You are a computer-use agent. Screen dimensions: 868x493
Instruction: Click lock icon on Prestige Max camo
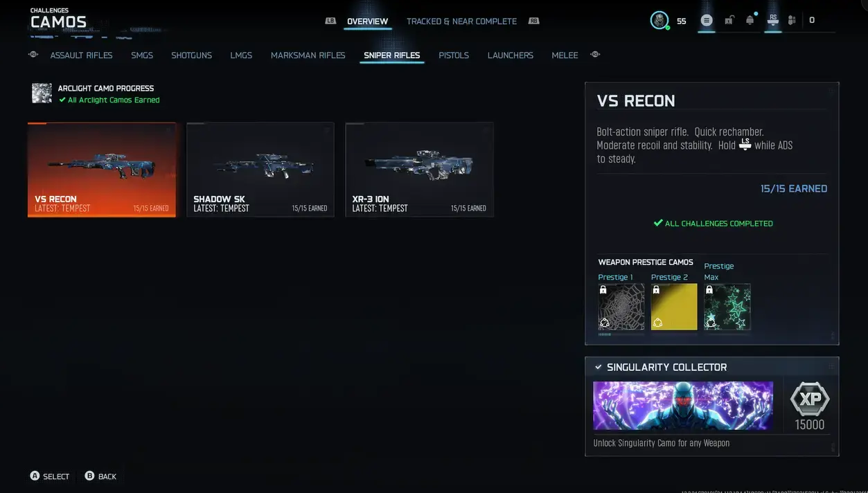click(x=709, y=290)
